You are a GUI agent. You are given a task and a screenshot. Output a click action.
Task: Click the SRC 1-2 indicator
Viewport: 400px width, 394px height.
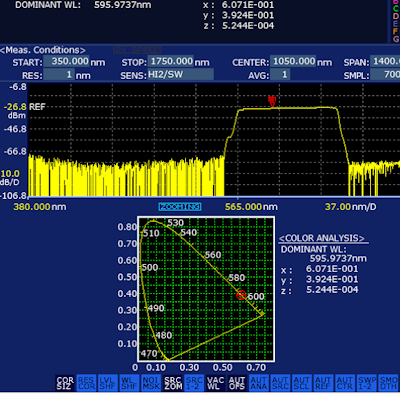[194, 383]
